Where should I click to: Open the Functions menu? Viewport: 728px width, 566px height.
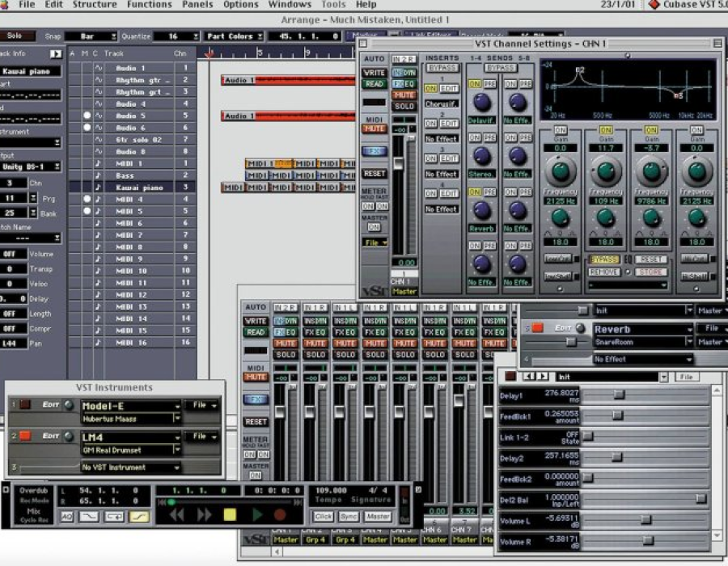[x=149, y=5]
